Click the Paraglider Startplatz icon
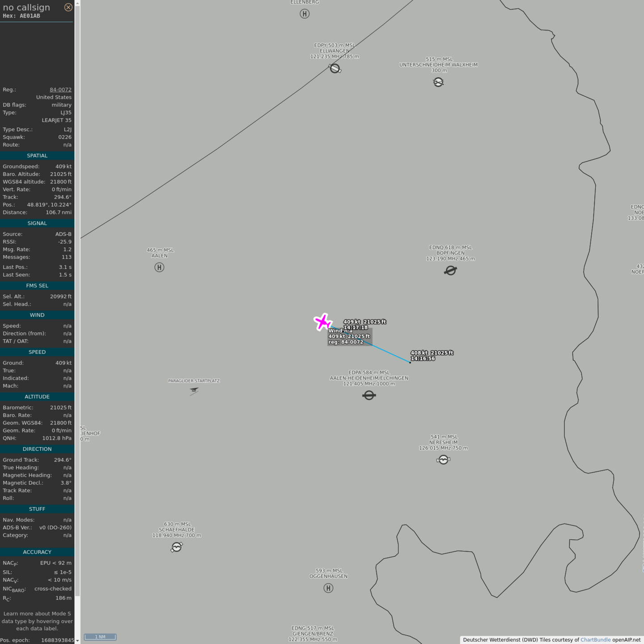The width and height of the screenshot is (644, 644). (194, 391)
